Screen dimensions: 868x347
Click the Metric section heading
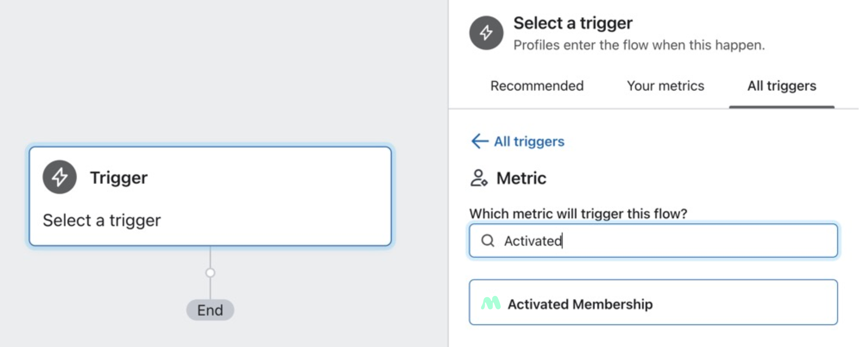point(521,178)
